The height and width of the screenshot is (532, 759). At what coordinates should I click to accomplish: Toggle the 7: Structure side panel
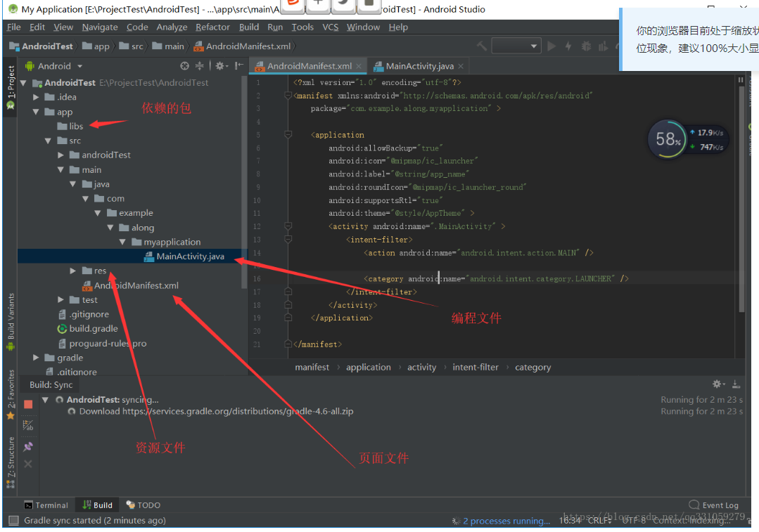[x=11, y=463]
